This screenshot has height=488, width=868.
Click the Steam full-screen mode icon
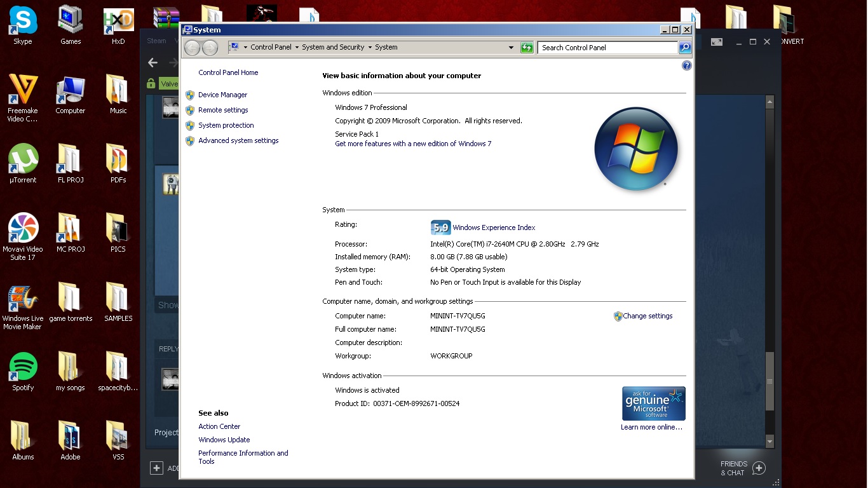pos(717,42)
